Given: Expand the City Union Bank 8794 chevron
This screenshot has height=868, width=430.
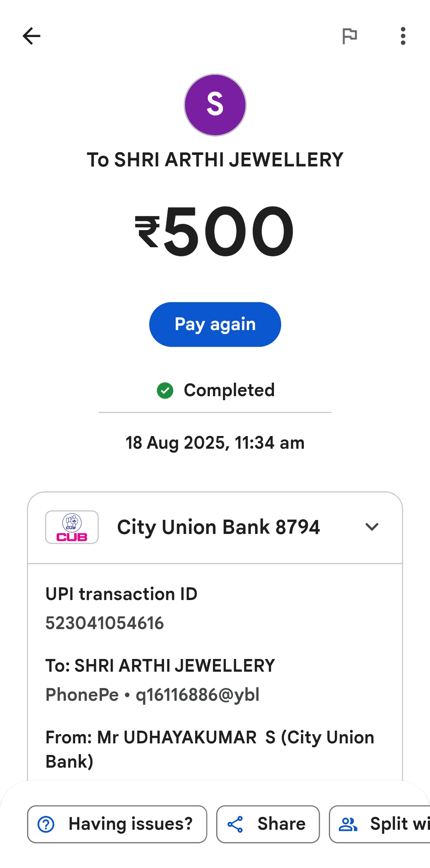Looking at the screenshot, I should (x=372, y=527).
